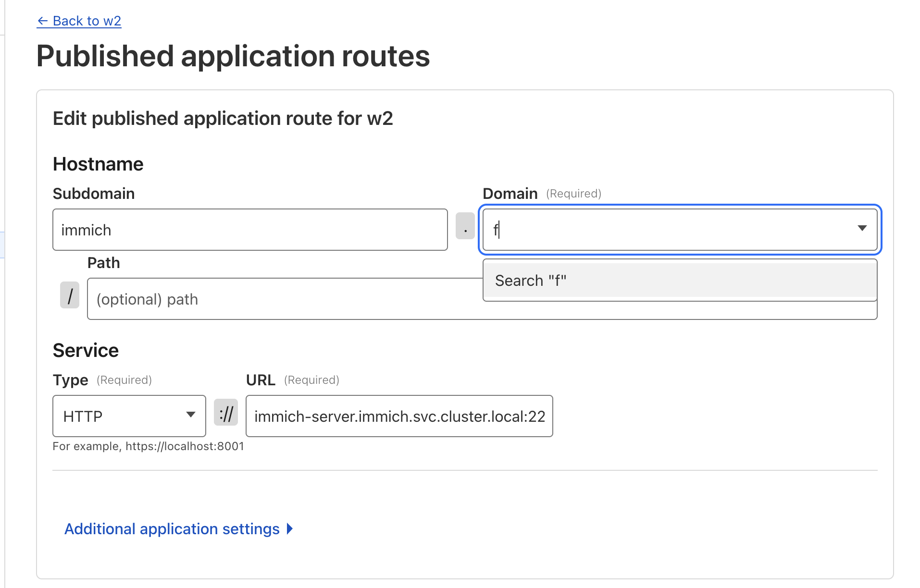Click the Subdomain field label
920x588 pixels.
point(94,194)
